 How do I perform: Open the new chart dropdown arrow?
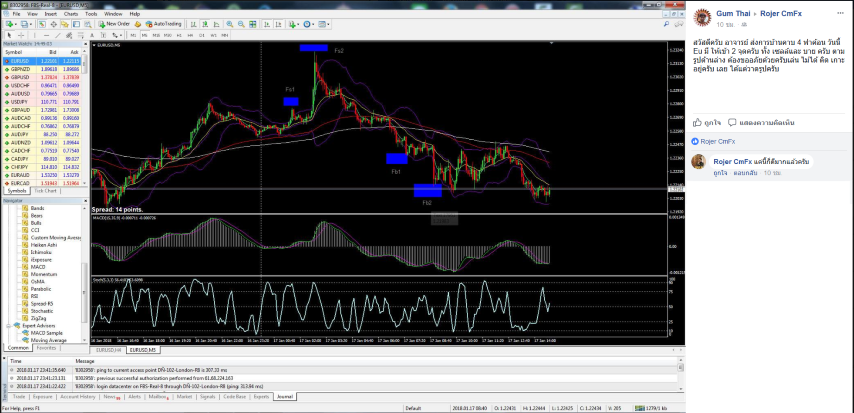tap(16, 24)
